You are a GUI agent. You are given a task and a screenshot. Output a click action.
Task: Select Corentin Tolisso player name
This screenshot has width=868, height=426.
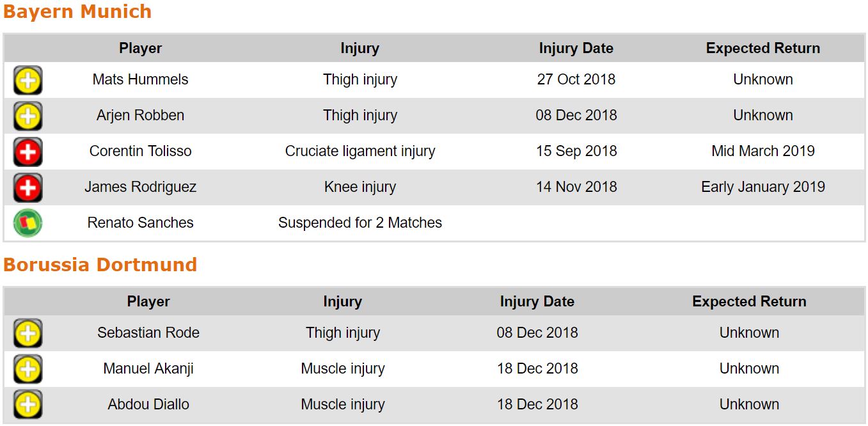click(x=140, y=152)
